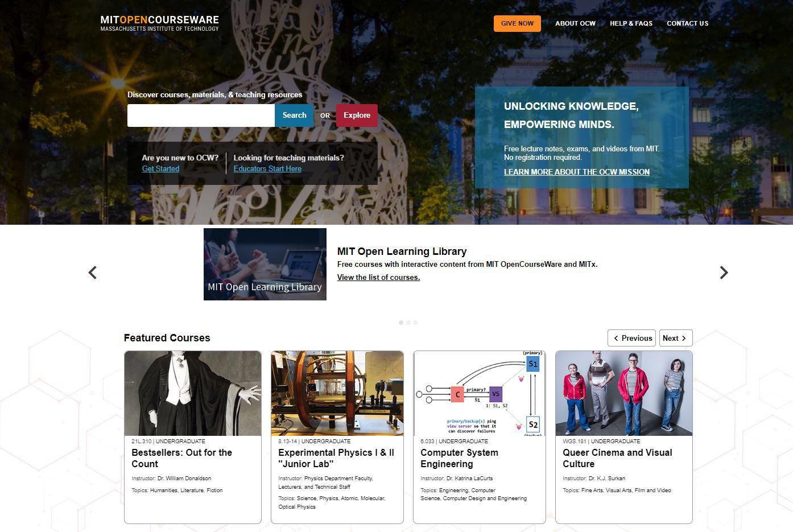Click the MIT OpenCourseWare logo
The height and width of the screenshot is (532, 793).
(159, 23)
